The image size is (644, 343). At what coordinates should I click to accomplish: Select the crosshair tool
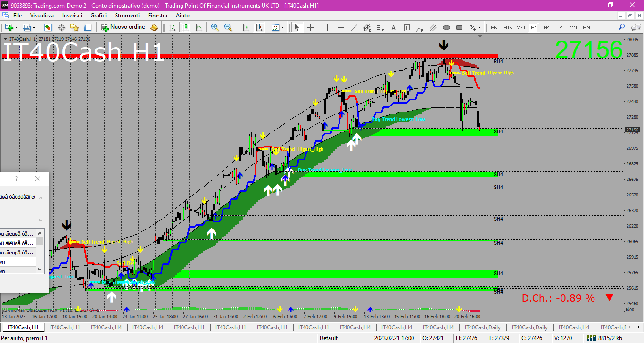click(310, 27)
